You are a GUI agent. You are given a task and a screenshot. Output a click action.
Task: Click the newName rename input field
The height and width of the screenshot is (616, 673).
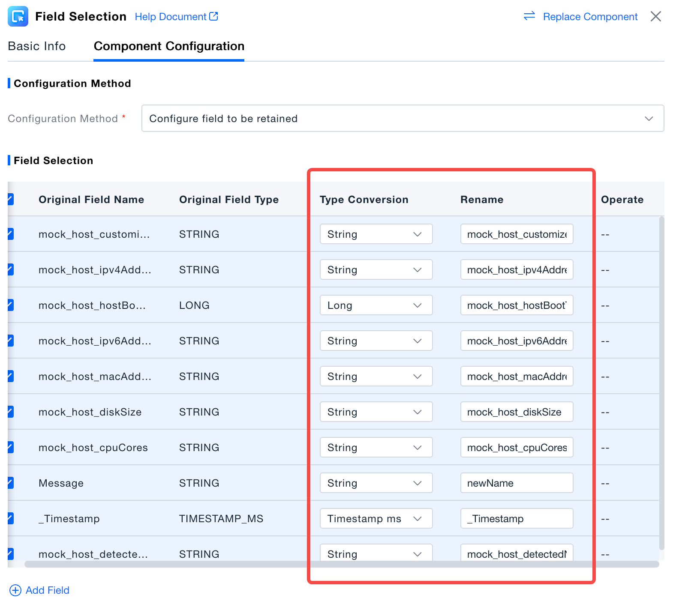pos(517,483)
